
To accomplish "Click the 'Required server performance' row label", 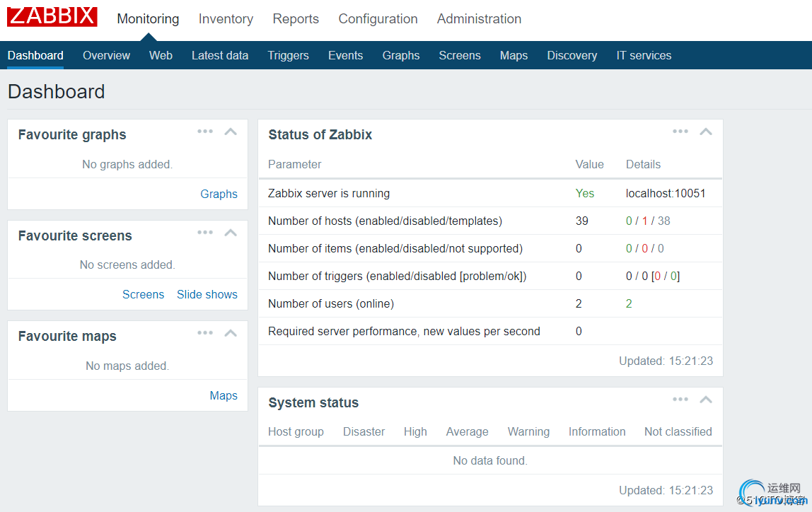I will (404, 332).
